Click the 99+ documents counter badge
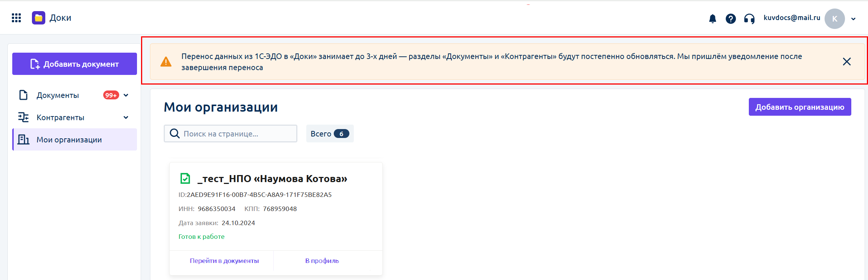 click(x=111, y=95)
